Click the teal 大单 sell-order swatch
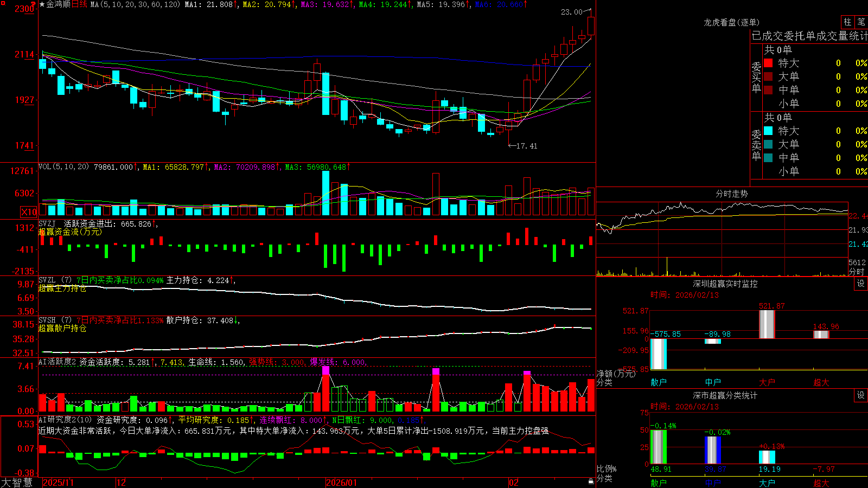868x488 pixels. pos(768,144)
